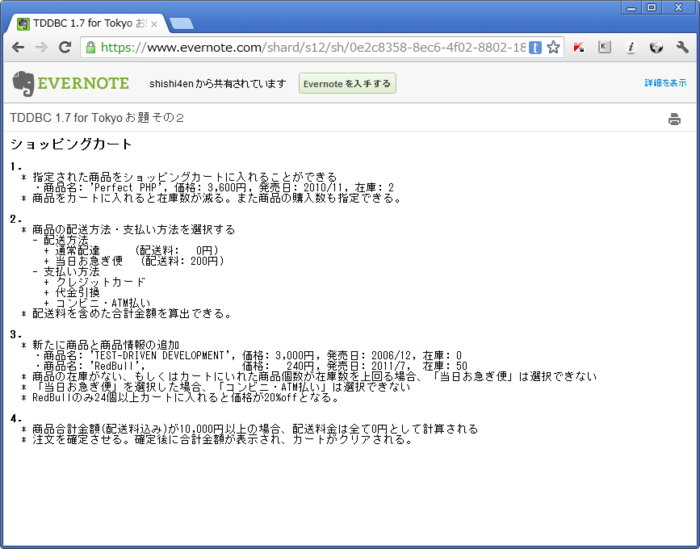Click the '代金引換' line

point(72,292)
